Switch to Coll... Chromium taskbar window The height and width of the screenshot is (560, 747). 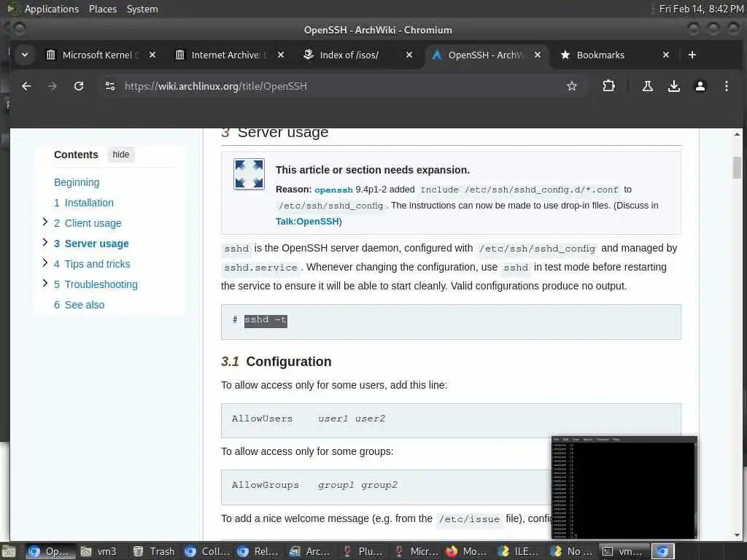pyautogui.click(x=207, y=551)
